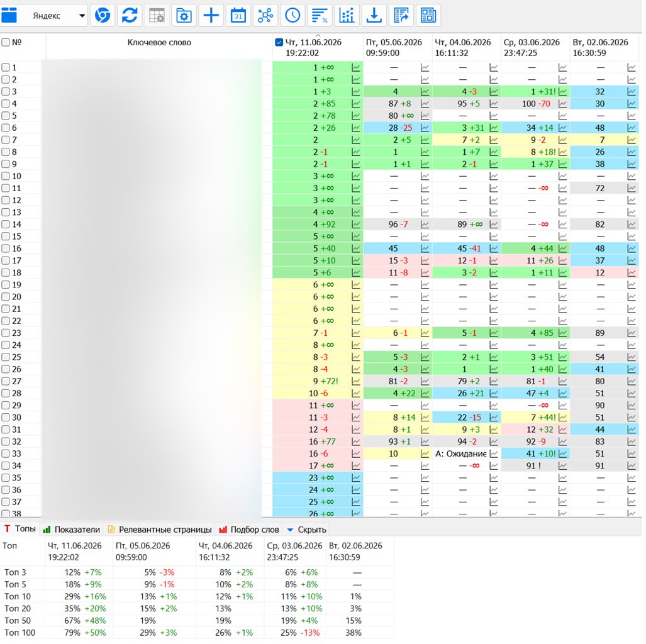Click the download arrow icon
This screenshot has height=644, width=646.
tap(374, 15)
